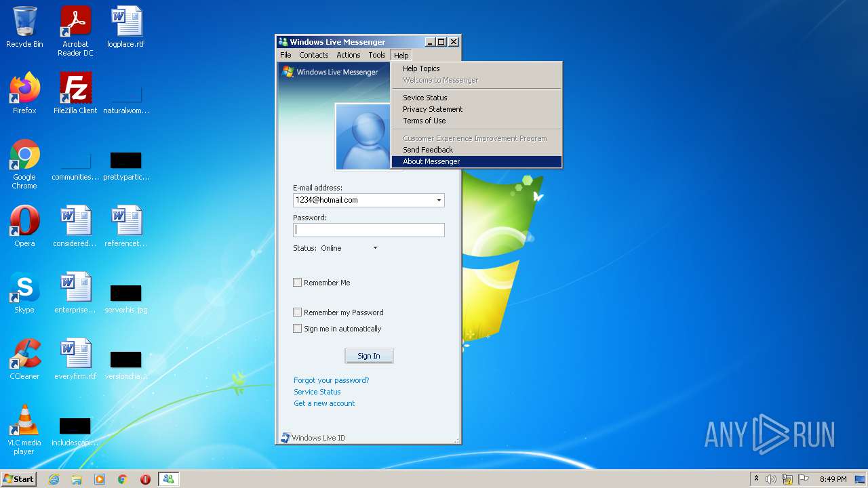The image size is (868, 488).
Task: Close the Help menu
Action: tap(401, 55)
